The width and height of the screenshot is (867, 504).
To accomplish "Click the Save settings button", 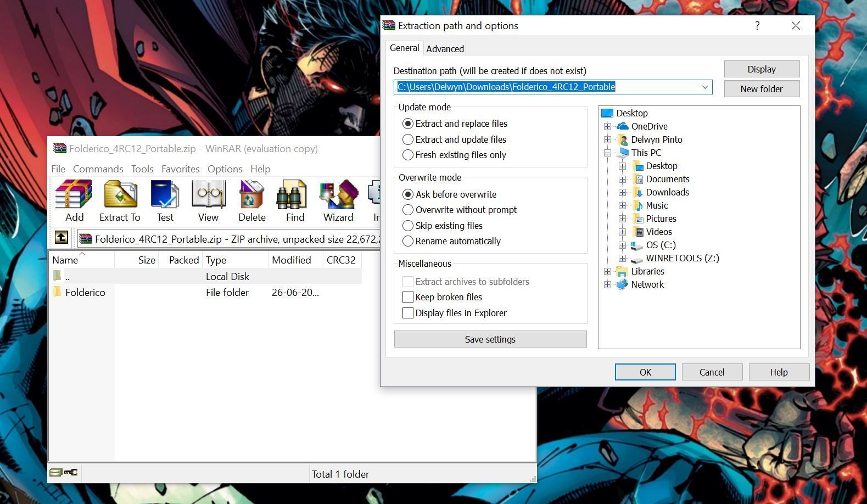I will [x=490, y=339].
